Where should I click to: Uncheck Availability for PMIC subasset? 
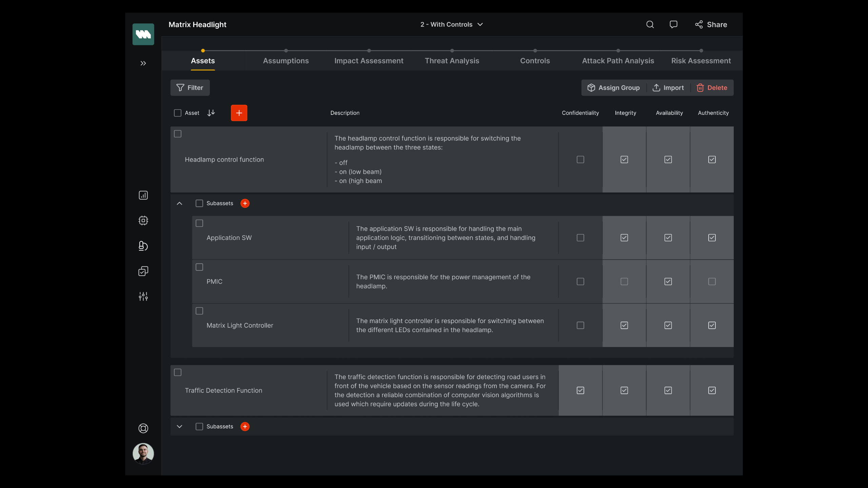click(x=668, y=282)
